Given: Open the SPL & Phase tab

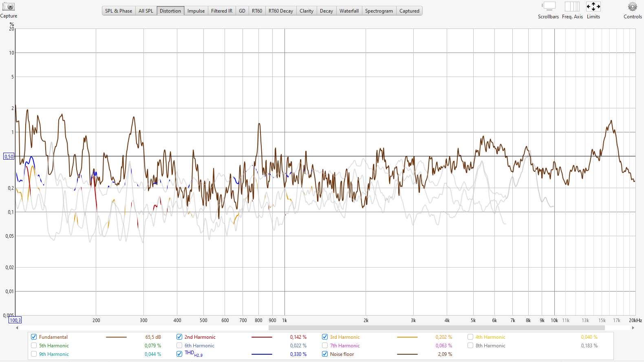Looking at the screenshot, I should pos(119,11).
